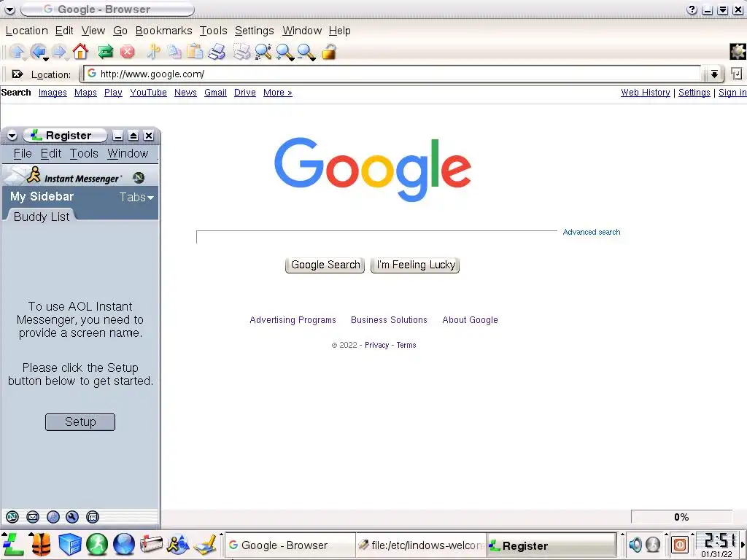
Task: Open the About Google link
Action: tap(470, 320)
